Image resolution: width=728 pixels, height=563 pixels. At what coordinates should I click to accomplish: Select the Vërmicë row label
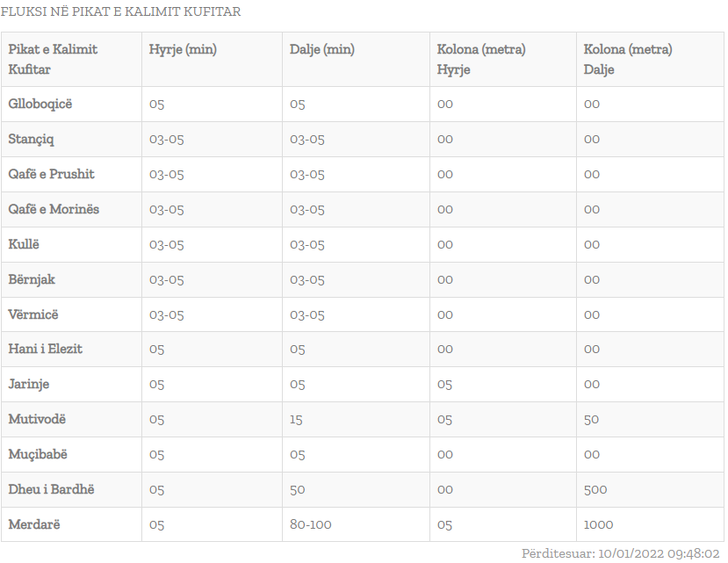click(x=33, y=314)
